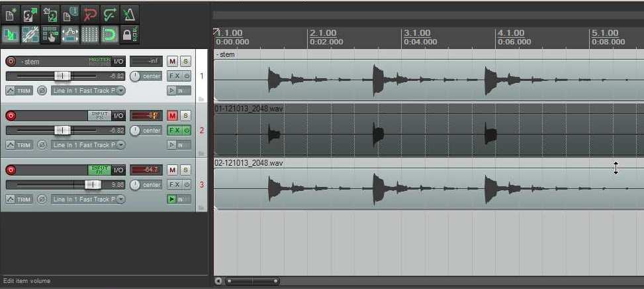Open the FX chain for track 1
Screen dimensions: 644x289
click(175, 76)
